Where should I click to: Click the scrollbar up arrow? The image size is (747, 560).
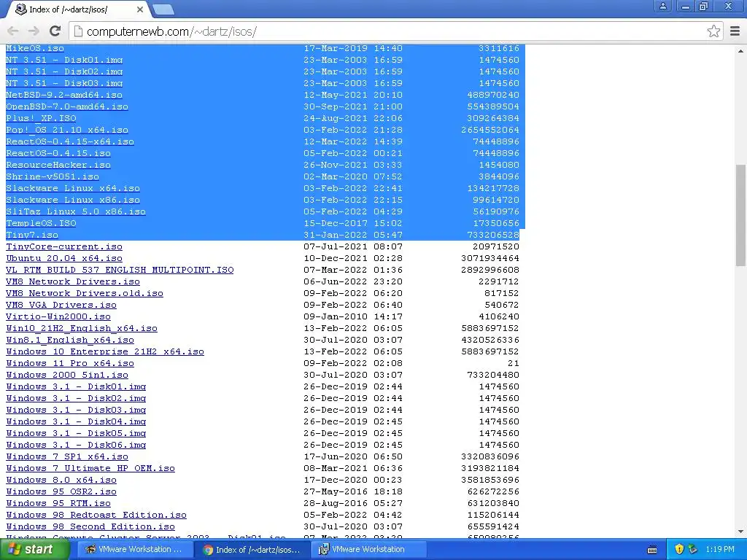pyautogui.click(x=740, y=50)
